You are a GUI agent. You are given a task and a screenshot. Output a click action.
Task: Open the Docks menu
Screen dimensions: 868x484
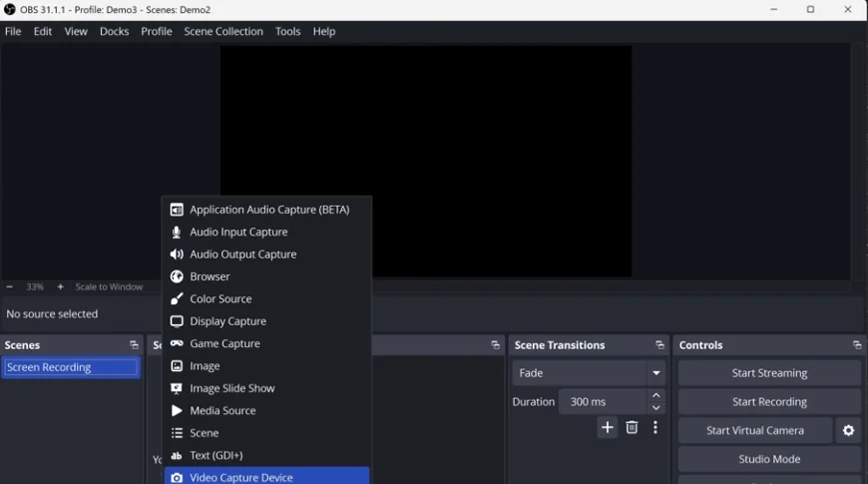114,32
